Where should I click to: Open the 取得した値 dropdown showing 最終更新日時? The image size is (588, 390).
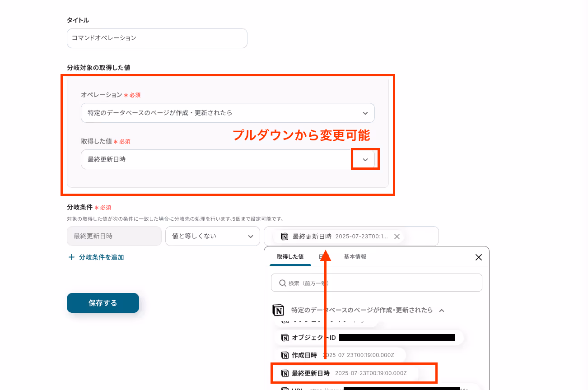[x=228, y=159]
